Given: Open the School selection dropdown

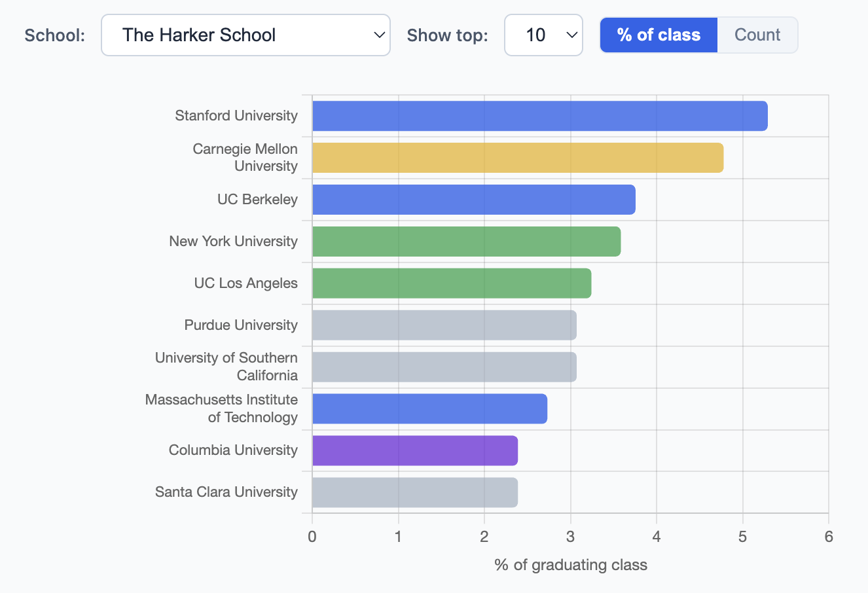Looking at the screenshot, I should pos(245,35).
